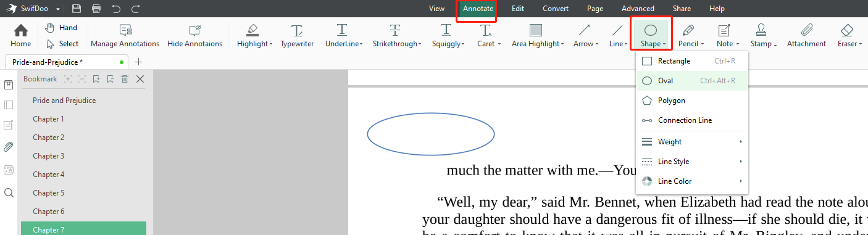Choose the Line tool
This screenshot has width=868, height=235.
coord(617,36)
